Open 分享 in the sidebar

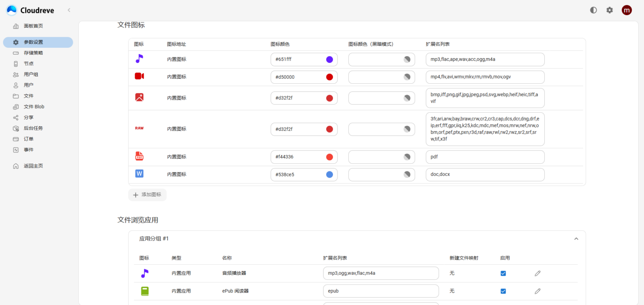(38, 117)
